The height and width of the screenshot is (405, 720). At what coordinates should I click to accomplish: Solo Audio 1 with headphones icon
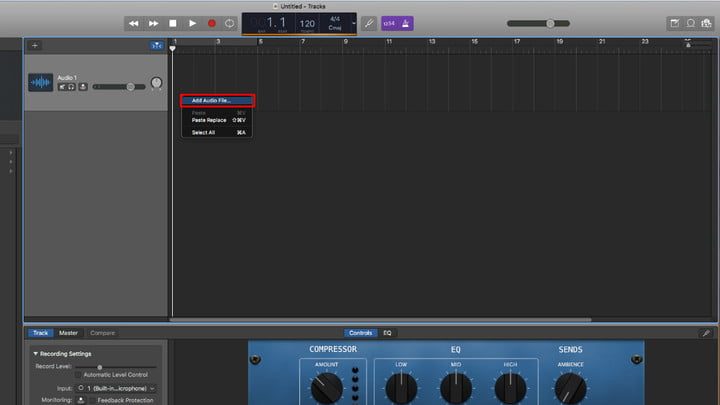71,87
